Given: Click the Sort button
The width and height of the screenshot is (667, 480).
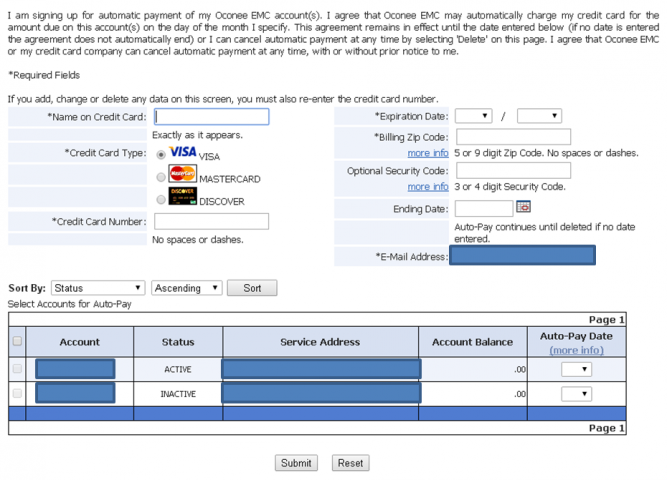Looking at the screenshot, I should pos(252,288).
